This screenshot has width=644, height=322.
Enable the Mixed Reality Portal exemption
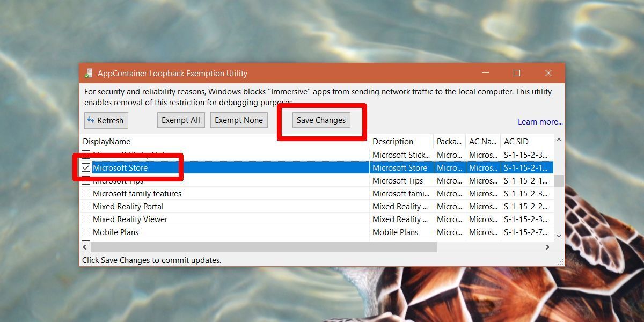86,206
